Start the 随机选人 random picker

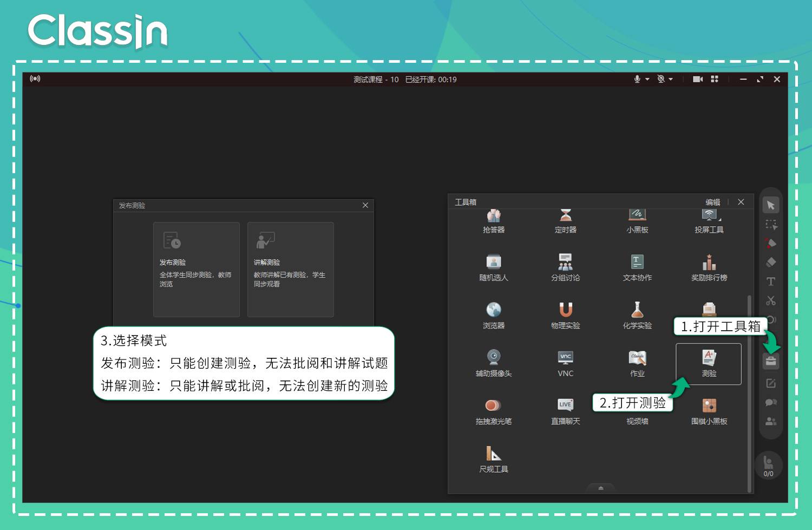(494, 267)
